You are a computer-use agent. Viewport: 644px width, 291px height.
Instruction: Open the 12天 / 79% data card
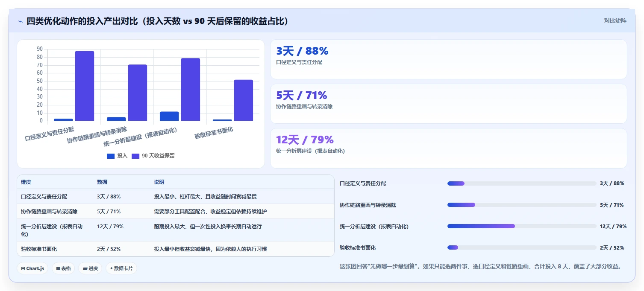(x=448, y=148)
